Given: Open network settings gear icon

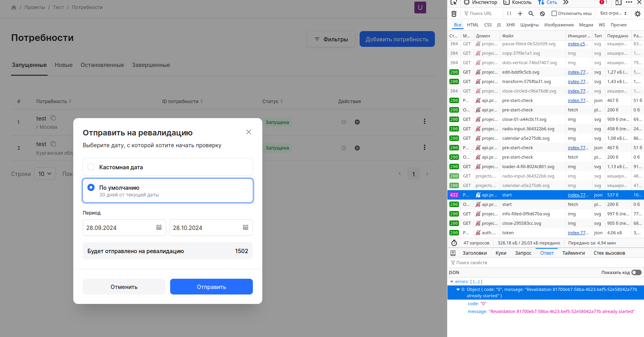Looking at the screenshot, I should click(x=638, y=14).
